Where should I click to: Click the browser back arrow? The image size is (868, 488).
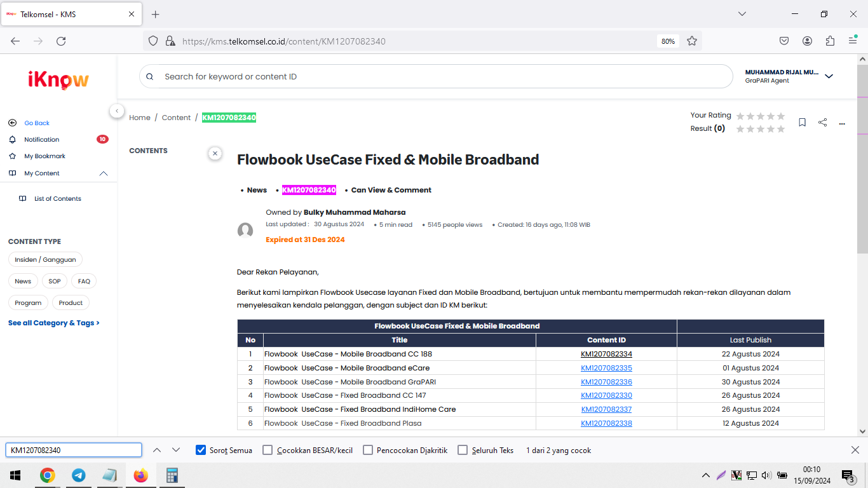click(15, 41)
